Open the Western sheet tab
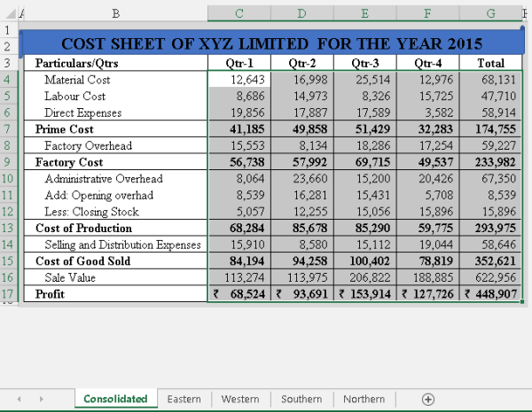 240,400
